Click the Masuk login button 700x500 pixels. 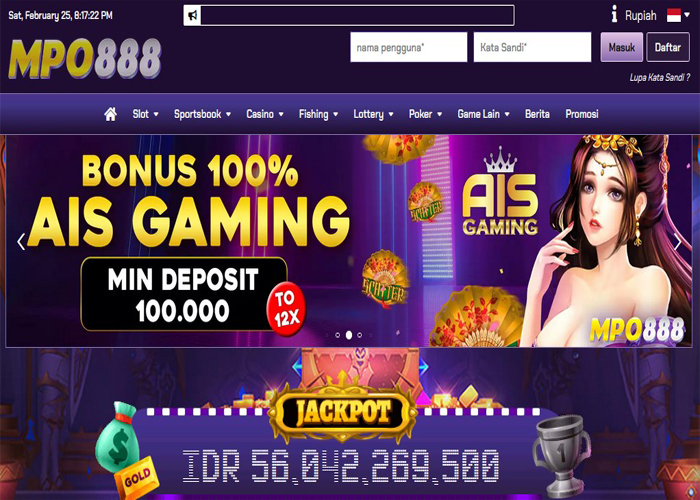621,47
